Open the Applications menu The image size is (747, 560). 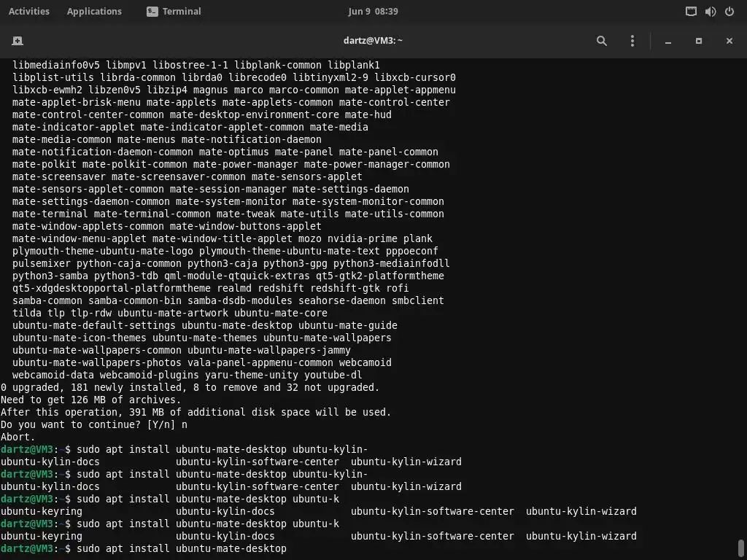click(x=94, y=12)
